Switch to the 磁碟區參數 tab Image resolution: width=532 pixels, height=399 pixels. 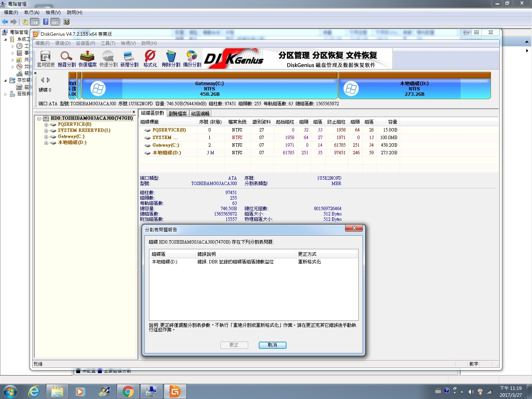[x=152, y=113]
